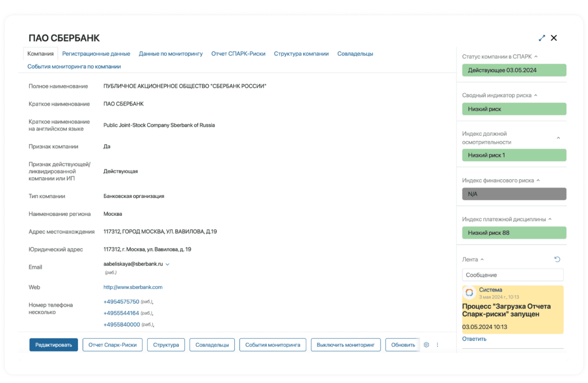Switch to Регистрационные данные tab

(96, 54)
